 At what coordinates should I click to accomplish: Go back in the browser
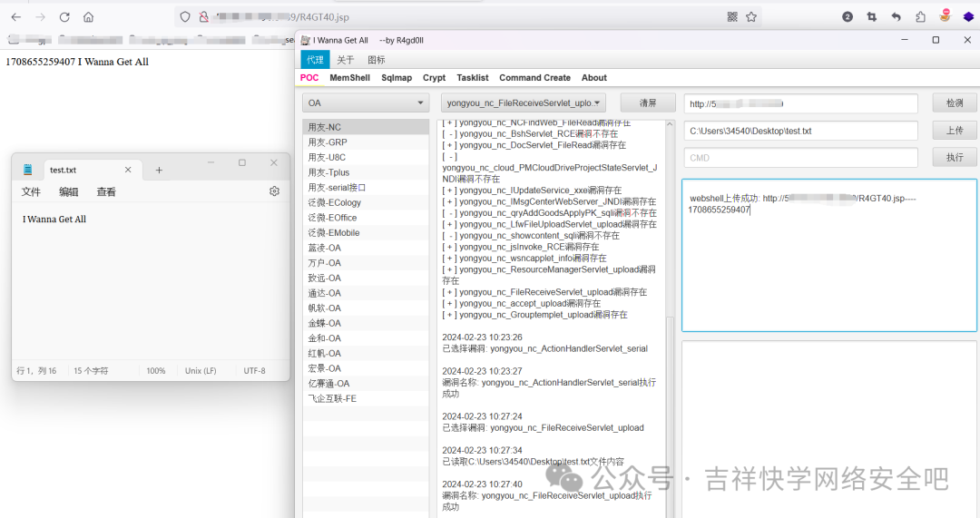pos(16,17)
